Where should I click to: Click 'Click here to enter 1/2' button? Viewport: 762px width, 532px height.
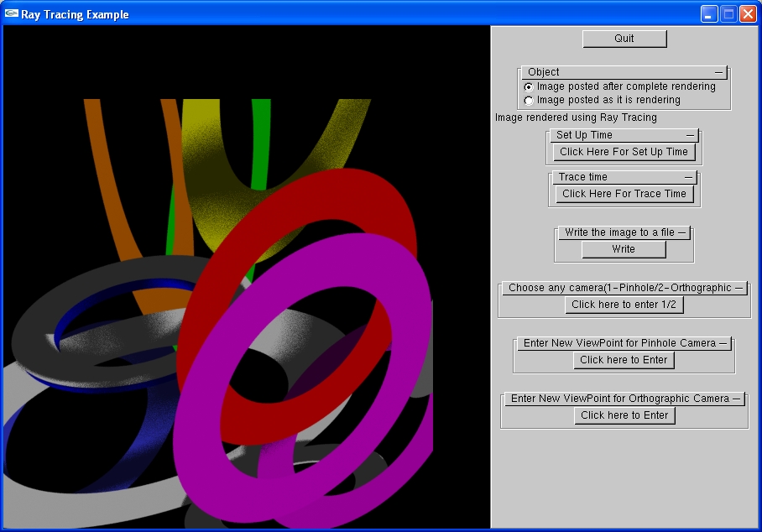pos(624,305)
